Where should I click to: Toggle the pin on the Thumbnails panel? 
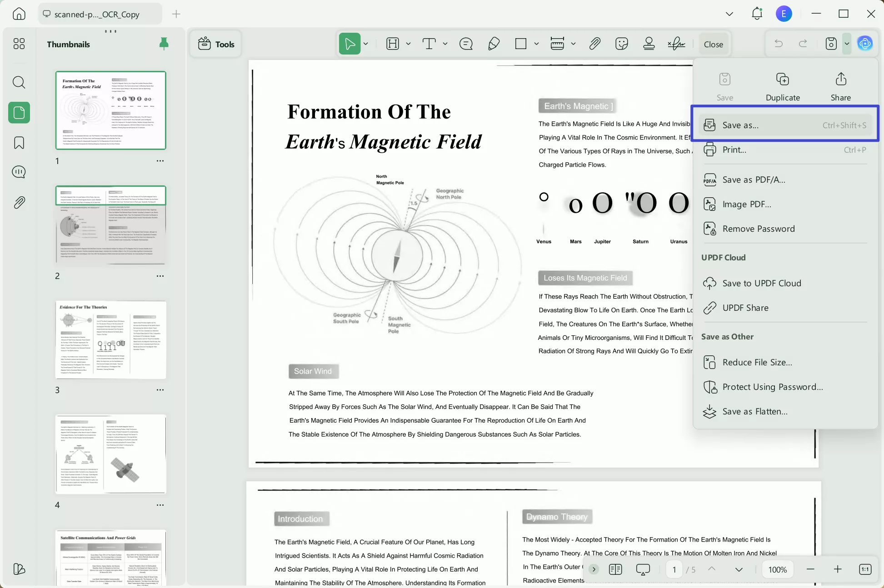pyautogui.click(x=164, y=44)
